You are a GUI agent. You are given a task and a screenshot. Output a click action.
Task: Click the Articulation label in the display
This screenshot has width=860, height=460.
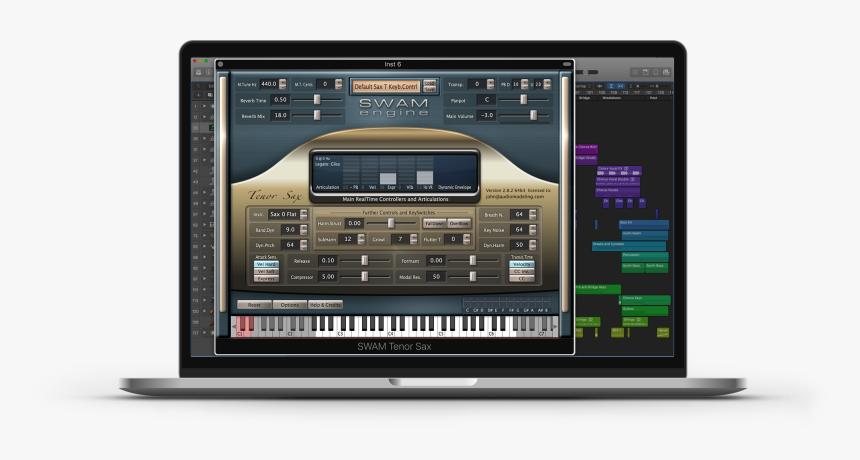click(327, 188)
